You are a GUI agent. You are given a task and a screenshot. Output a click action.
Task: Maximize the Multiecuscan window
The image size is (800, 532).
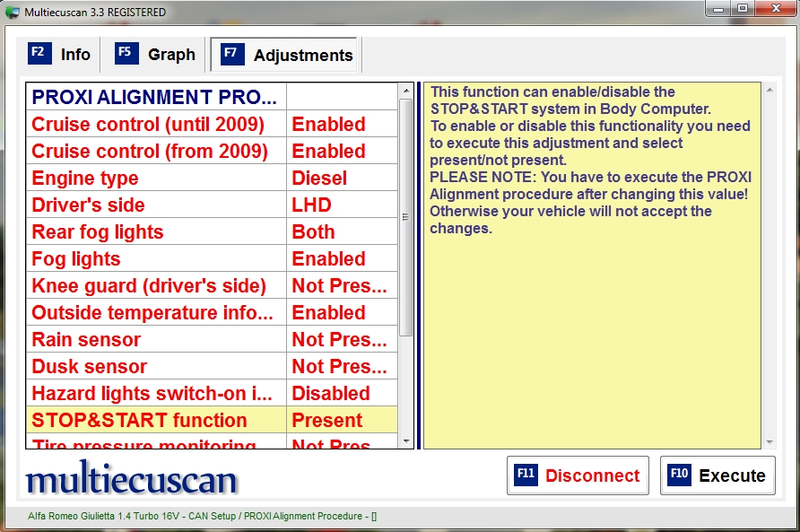click(743, 9)
